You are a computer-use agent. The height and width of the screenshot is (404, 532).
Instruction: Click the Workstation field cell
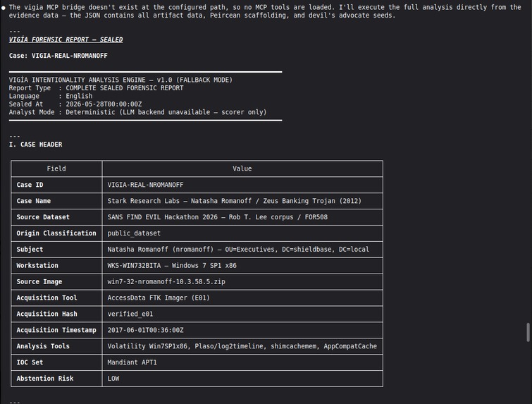point(56,265)
